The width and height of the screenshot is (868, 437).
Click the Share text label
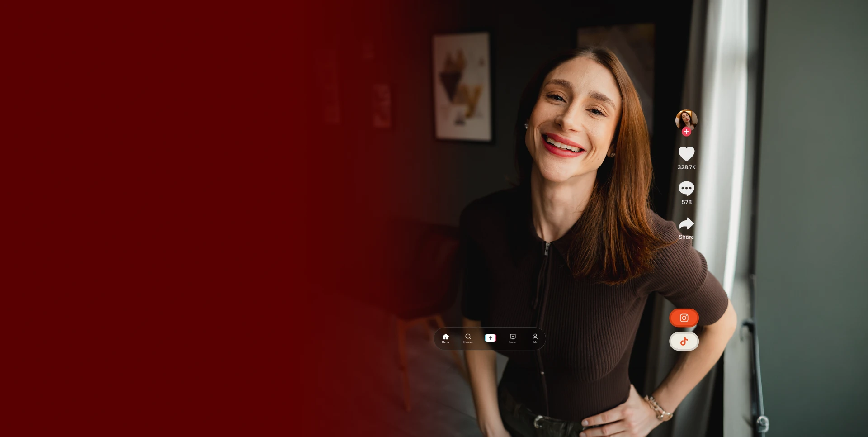click(686, 237)
